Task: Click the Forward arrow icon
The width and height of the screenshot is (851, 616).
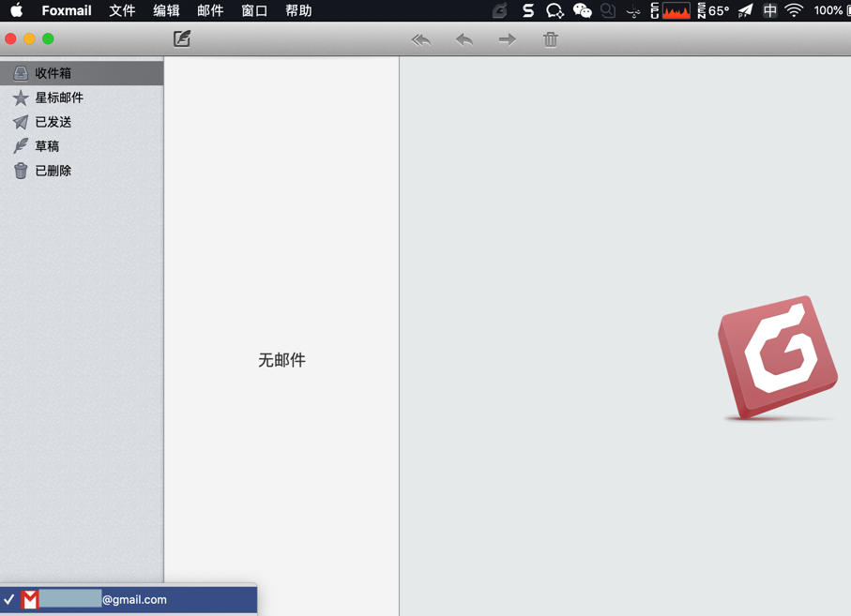Action: (508, 39)
